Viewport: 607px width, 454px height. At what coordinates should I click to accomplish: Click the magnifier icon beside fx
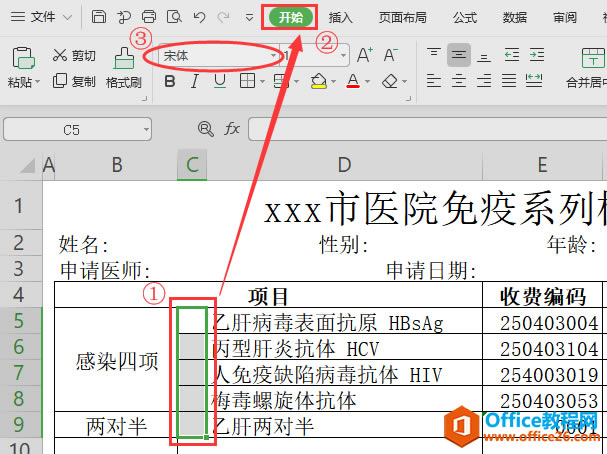pyautogui.click(x=206, y=129)
